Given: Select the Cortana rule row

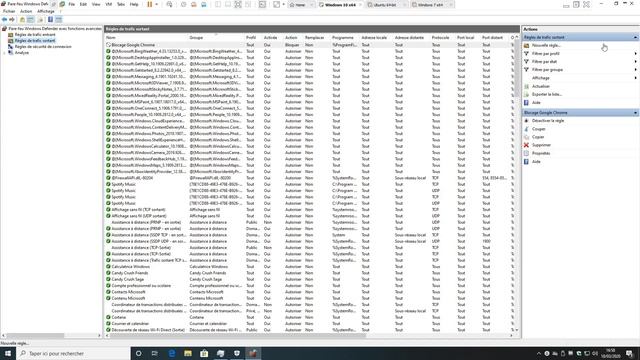Looking at the screenshot, I should [x=309, y=317].
